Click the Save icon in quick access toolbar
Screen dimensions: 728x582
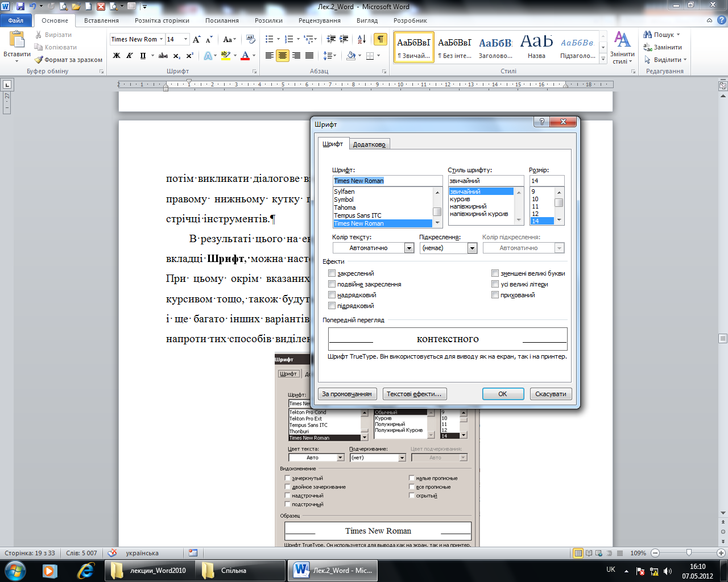pos(20,7)
